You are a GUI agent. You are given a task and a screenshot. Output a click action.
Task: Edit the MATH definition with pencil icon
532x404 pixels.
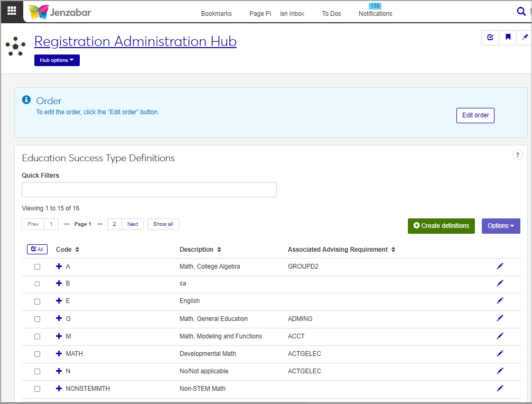coord(500,353)
